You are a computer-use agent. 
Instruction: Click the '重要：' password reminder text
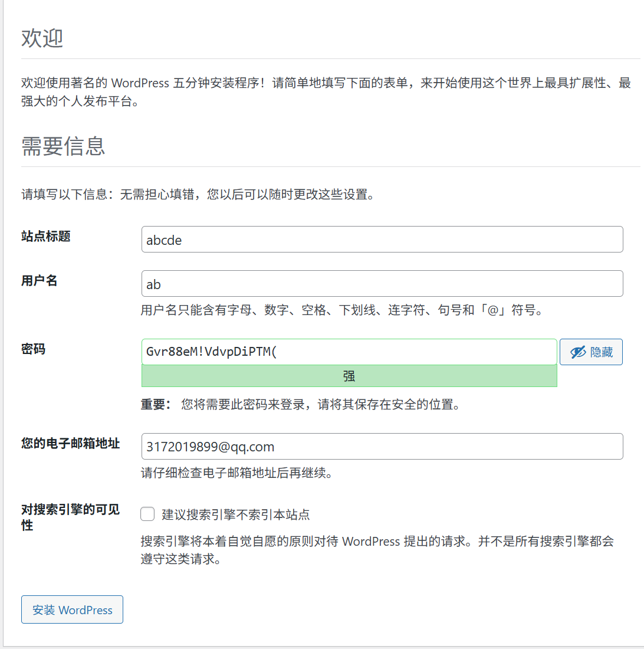[x=301, y=404]
